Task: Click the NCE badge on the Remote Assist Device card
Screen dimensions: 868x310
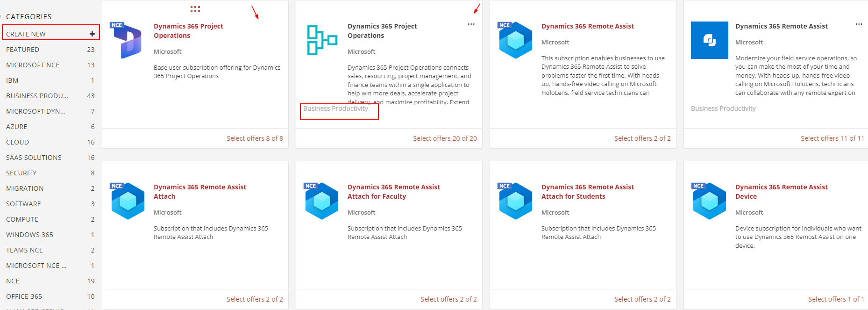Action: coord(698,186)
